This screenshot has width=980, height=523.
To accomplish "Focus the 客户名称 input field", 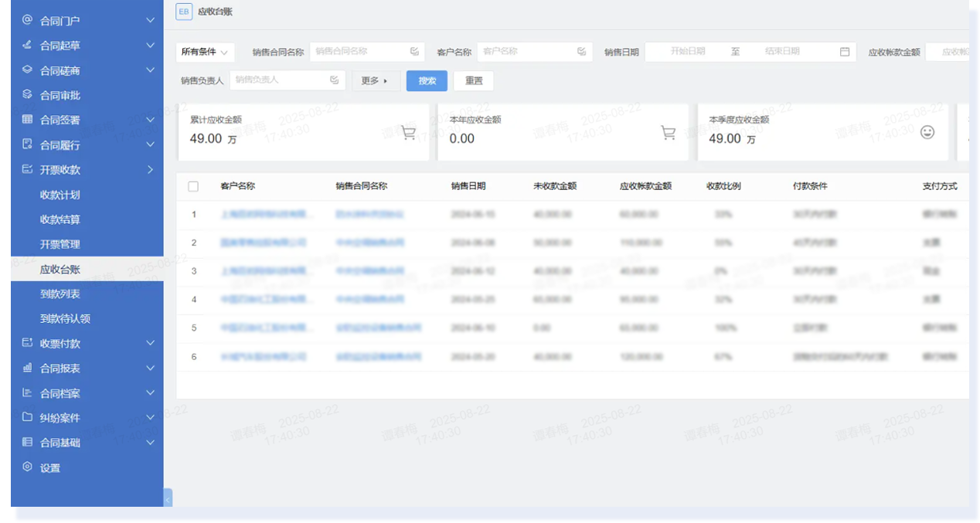I will point(535,52).
